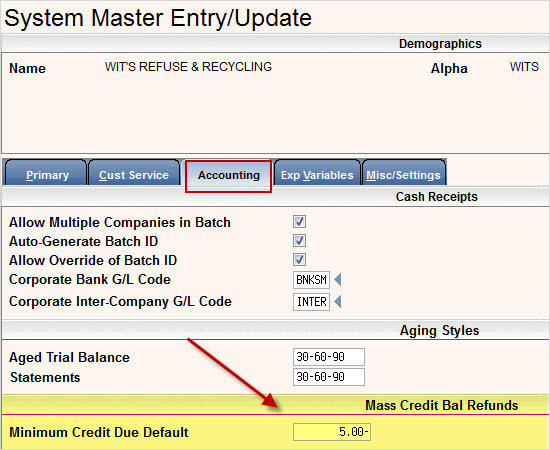Click the Aged Trial Balance aging style field
Image resolution: width=550 pixels, height=450 pixels.
(329, 357)
